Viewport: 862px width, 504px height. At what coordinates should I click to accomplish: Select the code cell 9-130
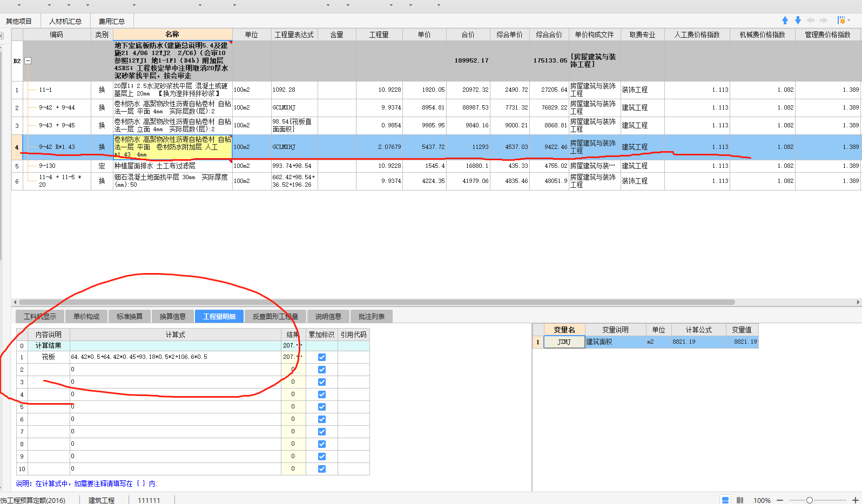57,166
